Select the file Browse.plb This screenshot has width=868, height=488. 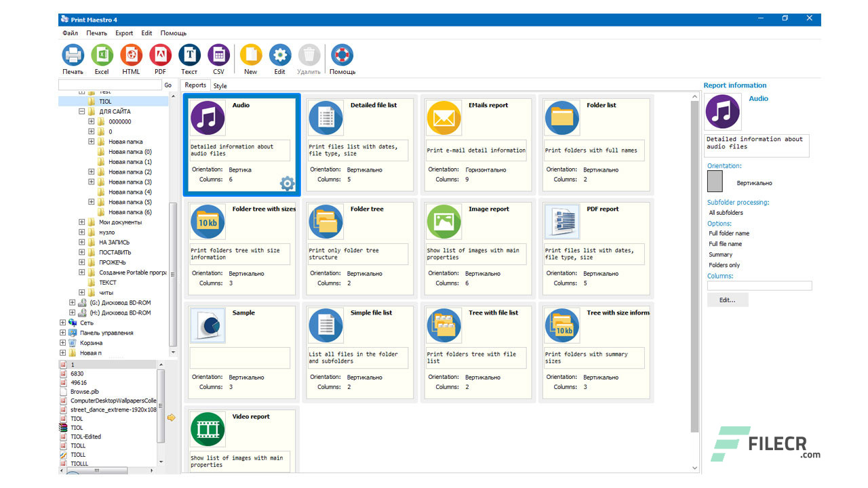[85, 392]
